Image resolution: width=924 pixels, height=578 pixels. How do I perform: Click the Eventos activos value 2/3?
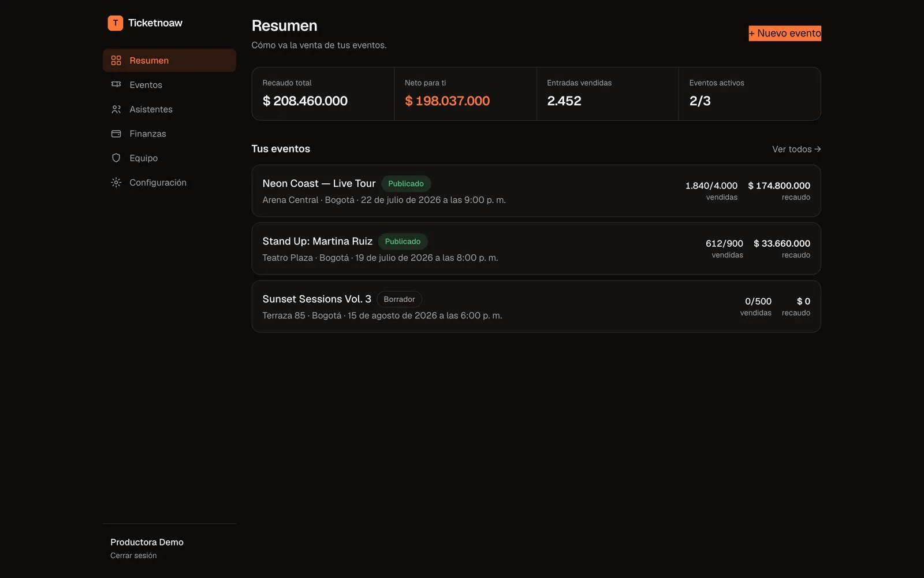700,101
